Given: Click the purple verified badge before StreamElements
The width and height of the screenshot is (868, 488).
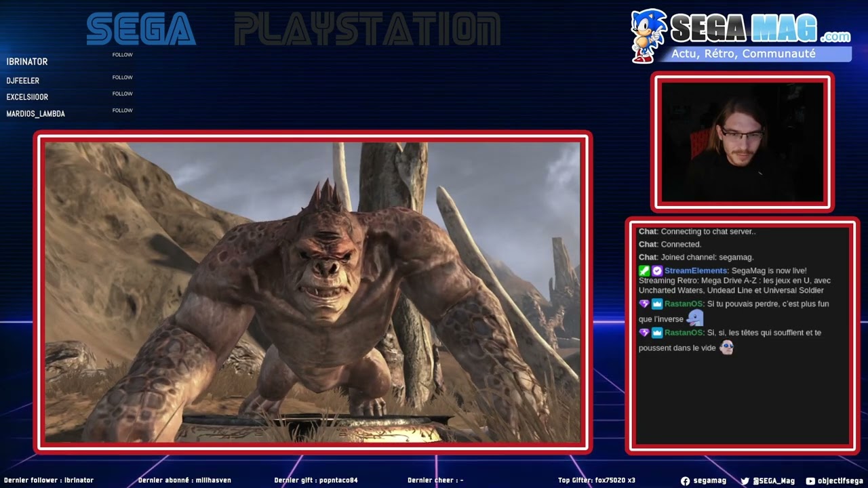Looking at the screenshot, I should [657, 270].
